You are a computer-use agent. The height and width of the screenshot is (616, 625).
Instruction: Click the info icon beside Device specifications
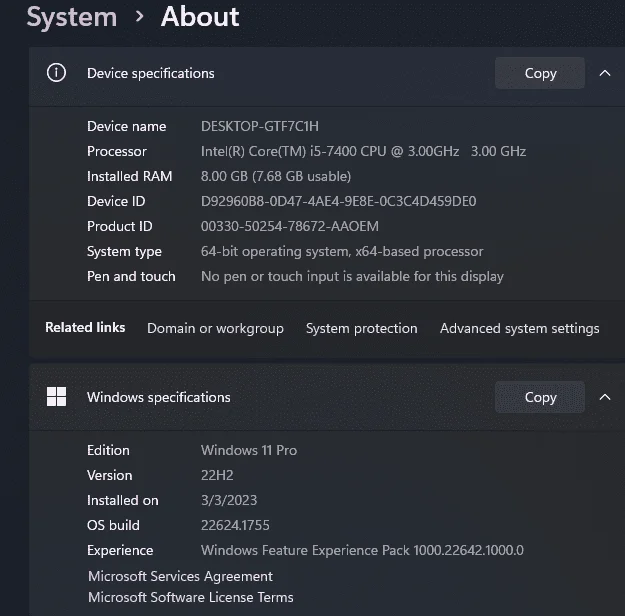pyautogui.click(x=56, y=73)
